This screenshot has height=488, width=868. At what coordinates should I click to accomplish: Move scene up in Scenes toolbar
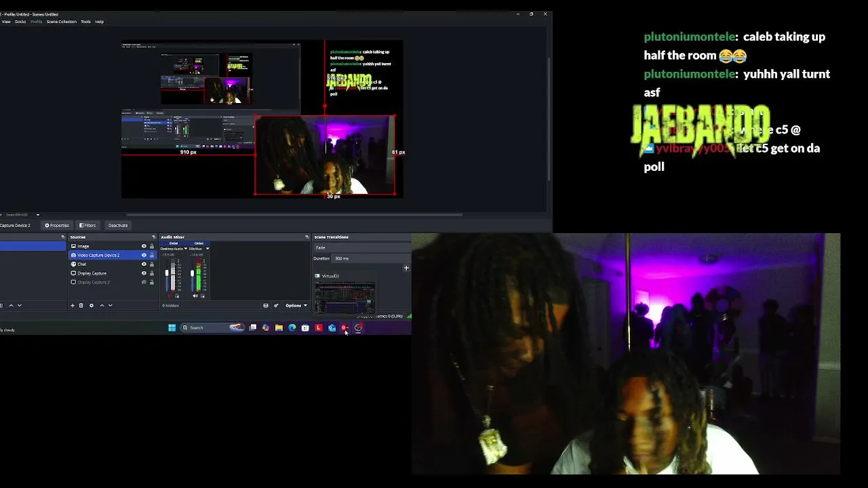coord(11,306)
